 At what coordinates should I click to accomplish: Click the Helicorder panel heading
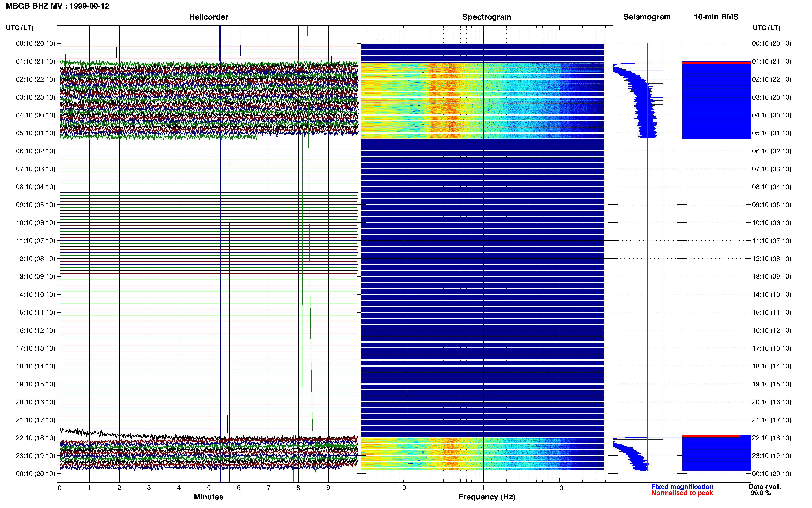tap(209, 17)
